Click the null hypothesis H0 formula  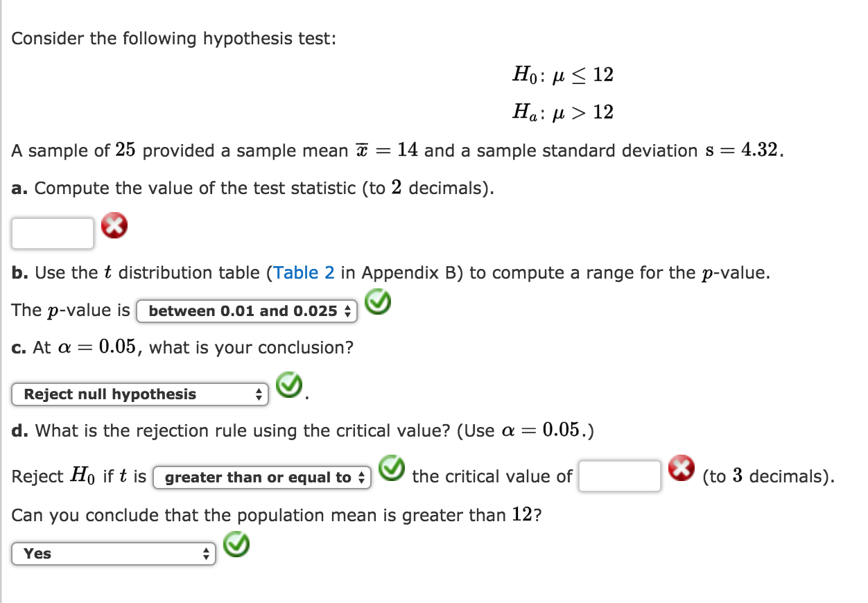(x=563, y=75)
